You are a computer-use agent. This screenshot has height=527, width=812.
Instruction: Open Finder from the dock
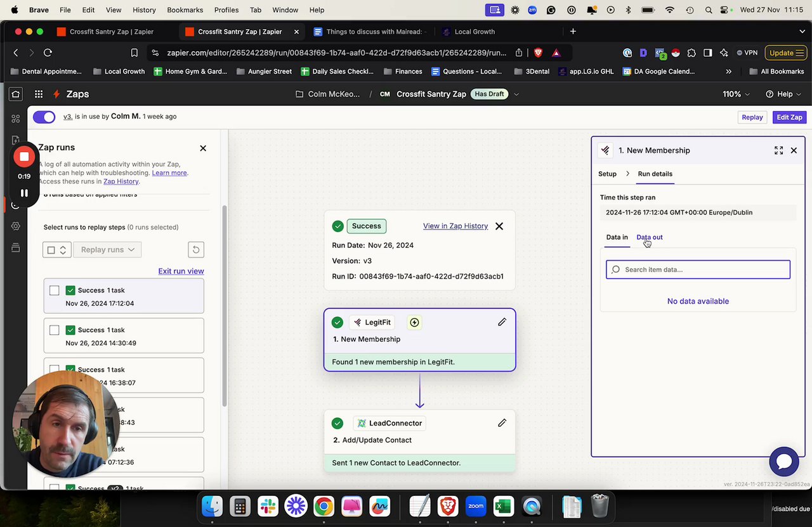point(213,506)
